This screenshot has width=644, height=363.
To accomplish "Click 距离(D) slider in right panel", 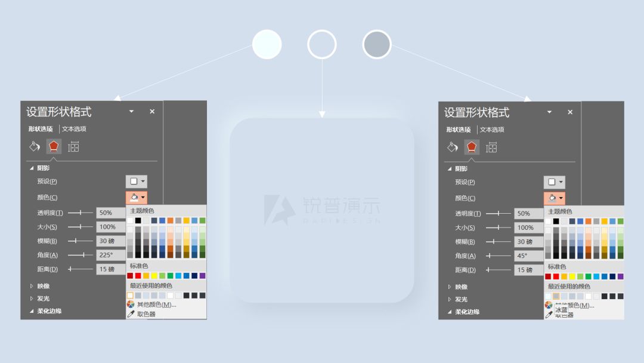I will coord(499,270).
